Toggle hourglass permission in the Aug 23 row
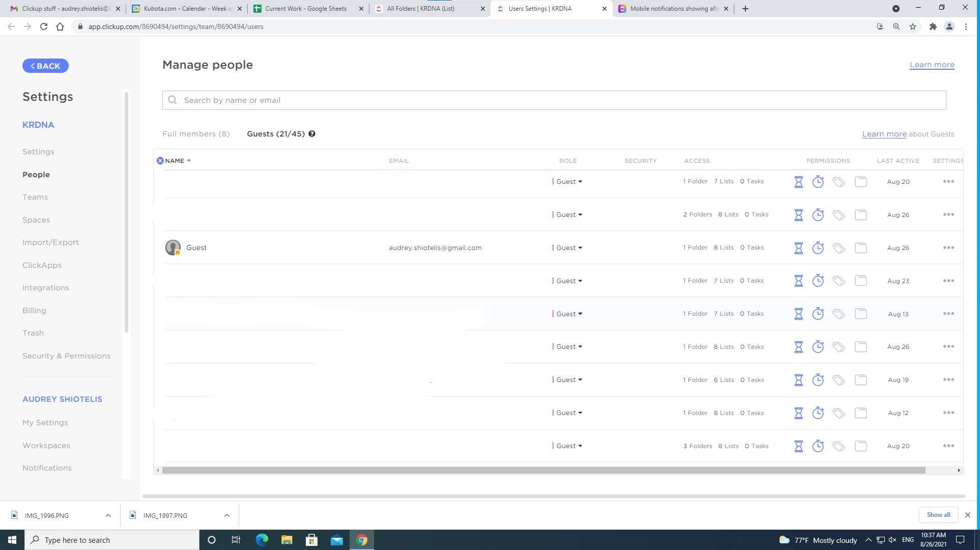This screenshot has width=980, height=550. pyautogui.click(x=798, y=281)
